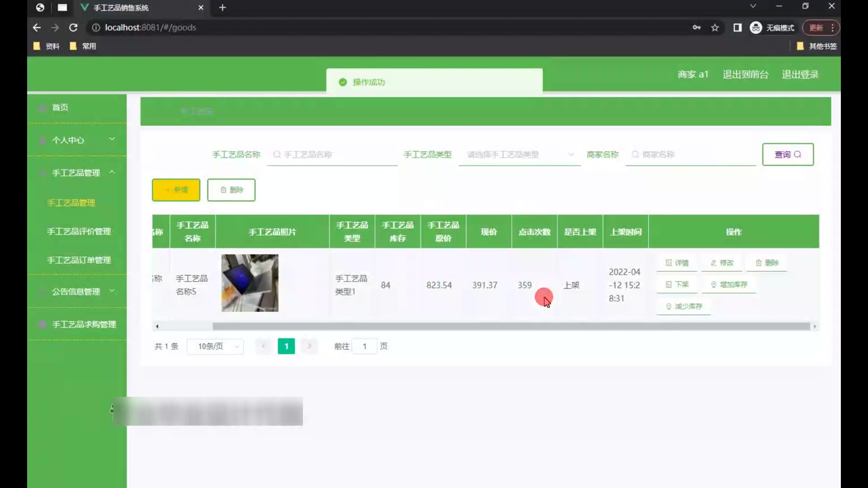Click the 查询 search button
This screenshot has height=488, width=868.
coord(788,155)
